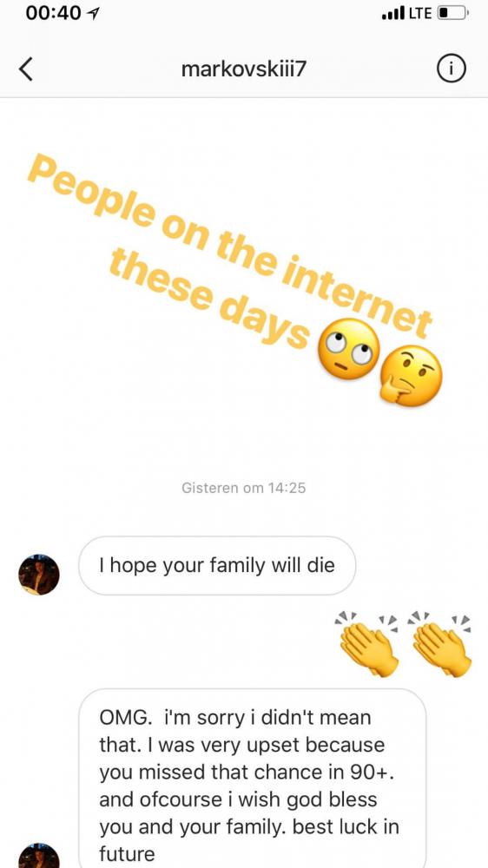Screen dimensions: 488x868
Task: Select the long "OMG. i'm sorry" message bubble
Action: click(253, 779)
